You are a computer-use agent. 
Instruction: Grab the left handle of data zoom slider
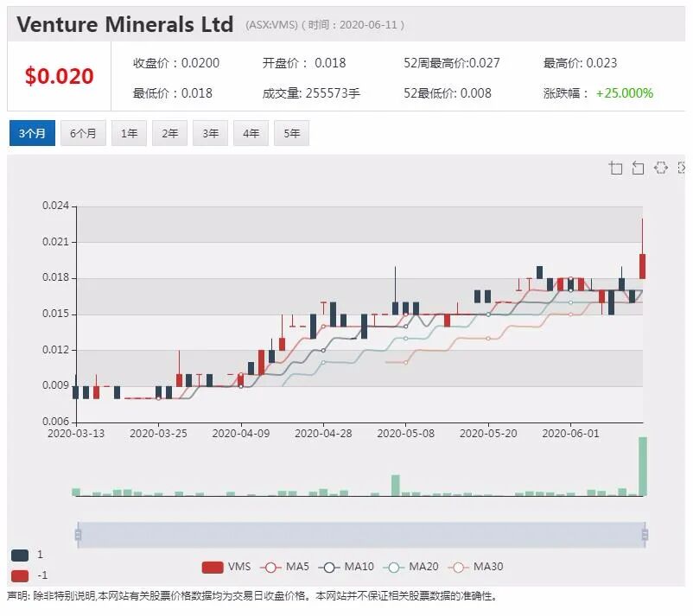click(x=79, y=535)
